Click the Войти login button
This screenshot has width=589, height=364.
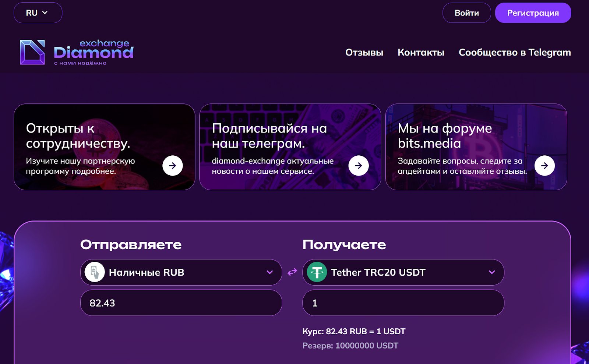[466, 13]
